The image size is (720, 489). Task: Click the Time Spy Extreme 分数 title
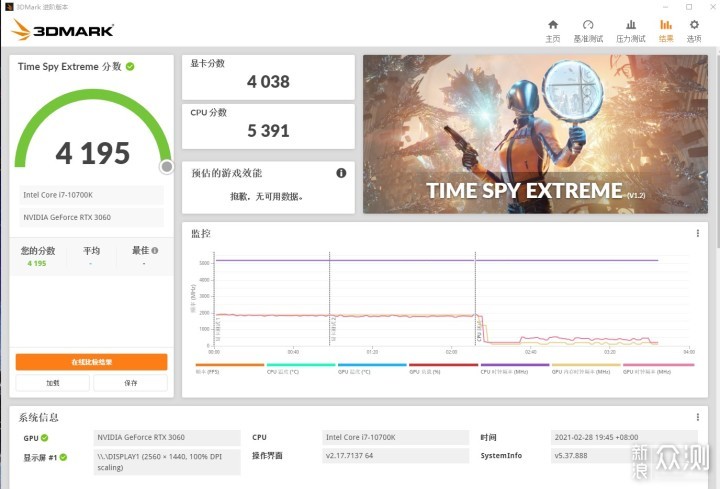(70, 67)
